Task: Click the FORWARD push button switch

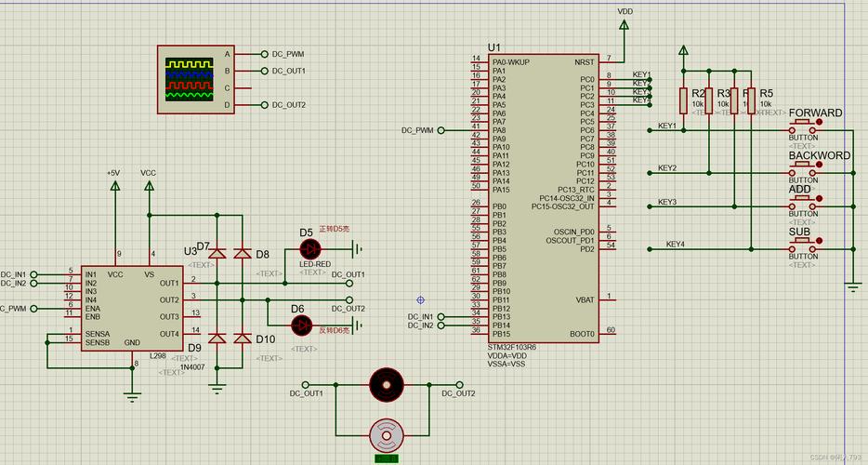Action: [803, 126]
